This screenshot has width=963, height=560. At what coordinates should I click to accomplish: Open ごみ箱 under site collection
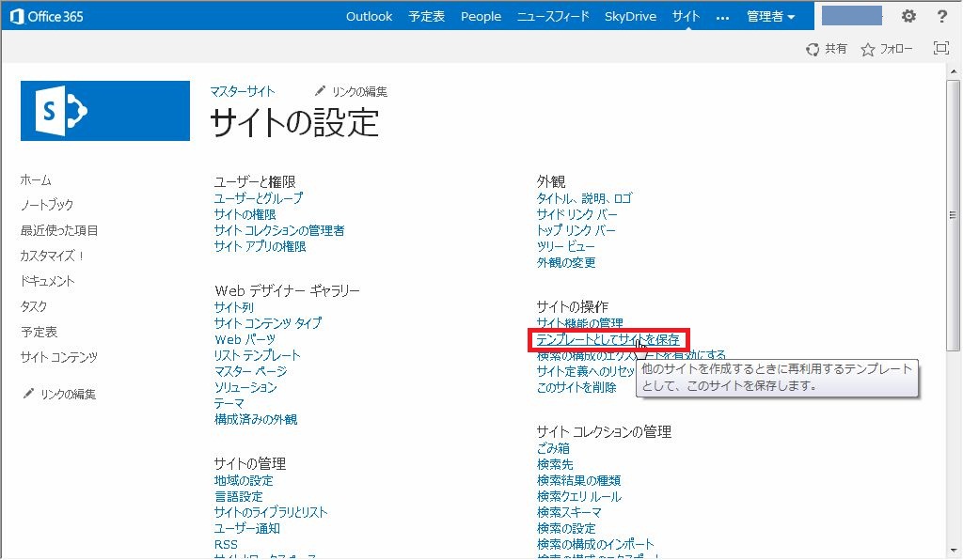click(553, 448)
